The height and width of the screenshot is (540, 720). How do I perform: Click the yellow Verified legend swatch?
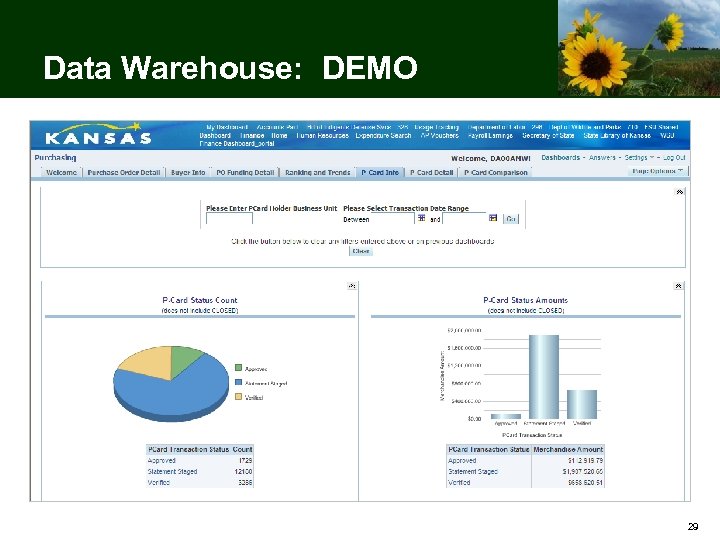pyautogui.click(x=238, y=396)
